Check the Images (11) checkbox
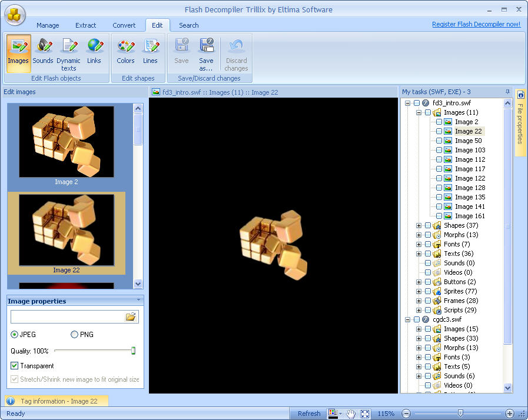This screenshot has width=528, height=420. pyautogui.click(x=428, y=112)
